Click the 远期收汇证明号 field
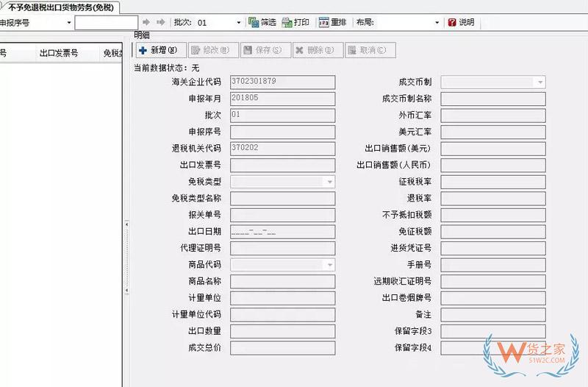This screenshot has height=387, width=588. 493,282
